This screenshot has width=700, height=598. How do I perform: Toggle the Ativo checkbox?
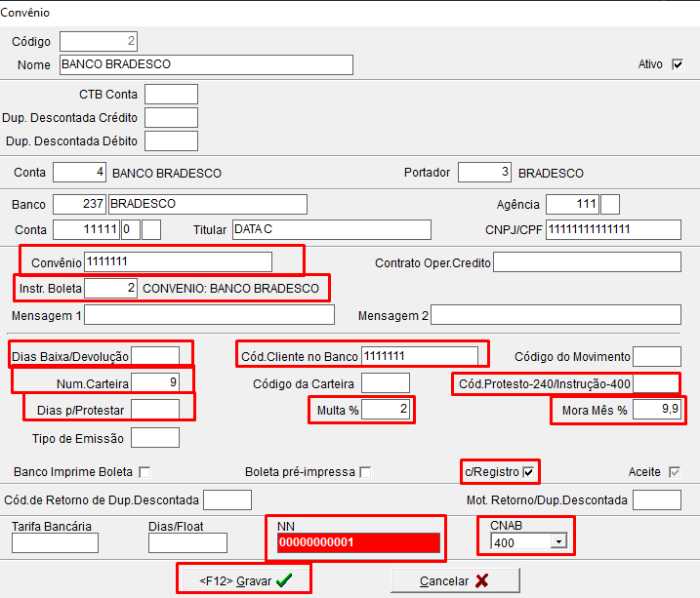click(678, 64)
